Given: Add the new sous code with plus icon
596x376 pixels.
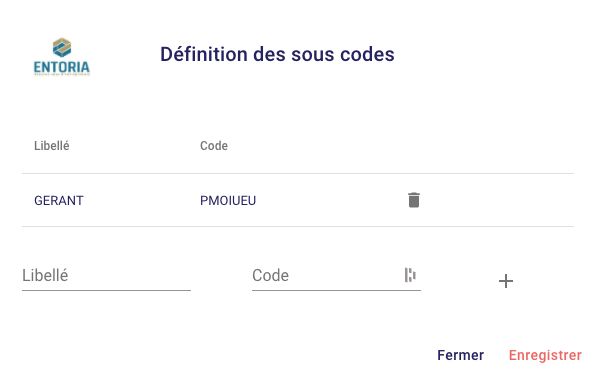Looking at the screenshot, I should [506, 281].
